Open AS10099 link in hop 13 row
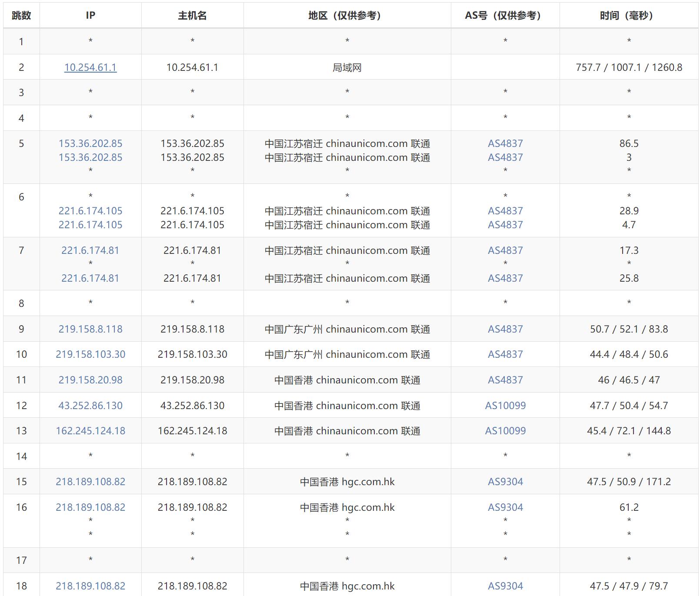700x596 pixels. 505,431
